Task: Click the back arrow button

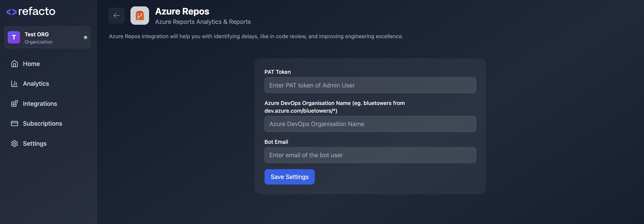Action: tap(117, 16)
